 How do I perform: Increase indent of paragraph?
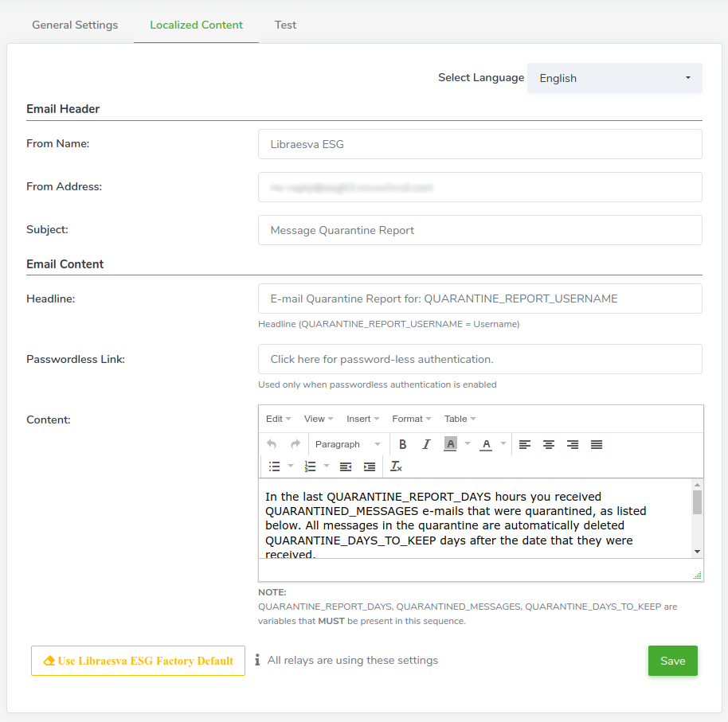pyautogui.click(x=370, y=466)
